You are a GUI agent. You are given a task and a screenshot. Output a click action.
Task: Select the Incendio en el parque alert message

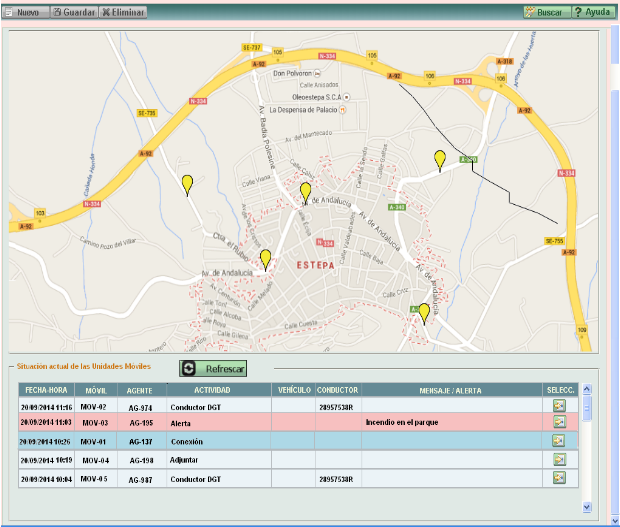(x=403, y=423)
